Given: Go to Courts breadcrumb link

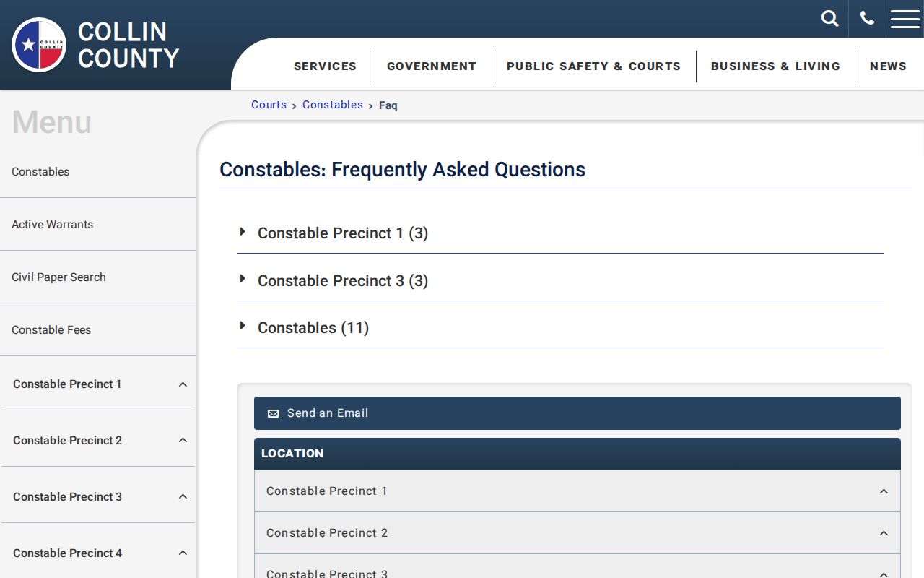Looking at the screenshot, I should click(x=269, y=105).
